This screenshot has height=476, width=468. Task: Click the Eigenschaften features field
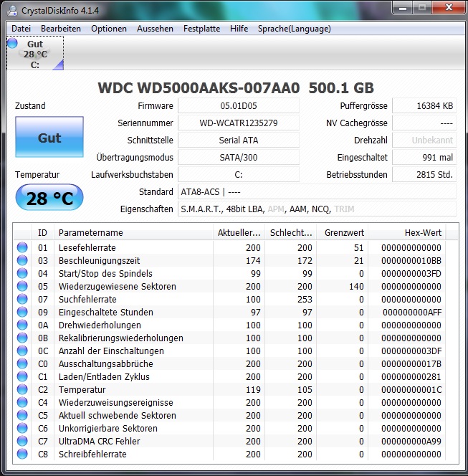317,209
